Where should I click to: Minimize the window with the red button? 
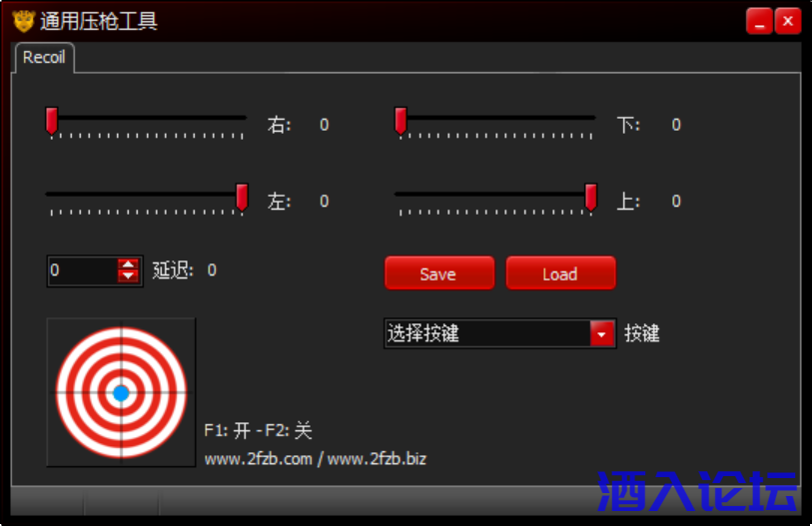point(759,21)
